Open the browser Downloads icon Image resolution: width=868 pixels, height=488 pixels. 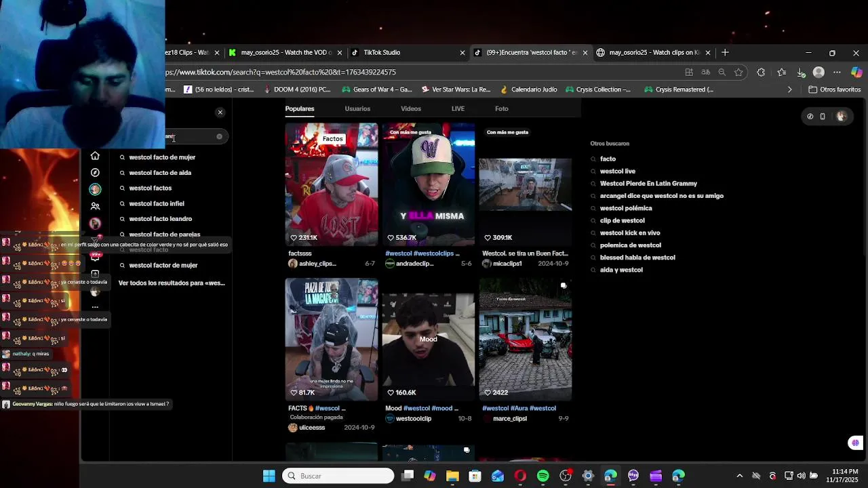pyautogui.click(x=801, y=73)
